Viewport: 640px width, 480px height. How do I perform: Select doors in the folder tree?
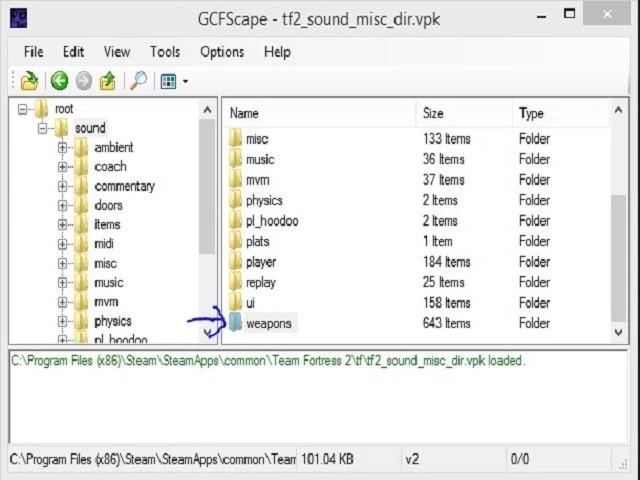coord(108,205)
